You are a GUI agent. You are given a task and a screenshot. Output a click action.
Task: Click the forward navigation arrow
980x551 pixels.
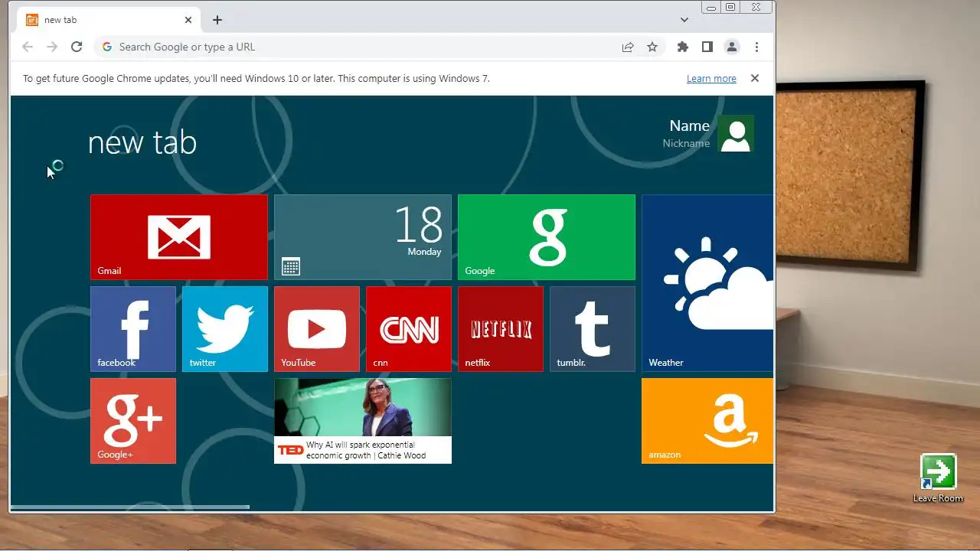(x=52, y=47)
